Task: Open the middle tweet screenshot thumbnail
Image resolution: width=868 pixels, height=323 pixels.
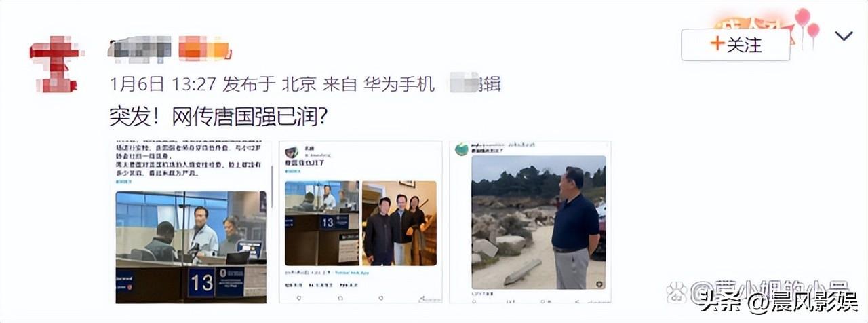Action: 360,222
